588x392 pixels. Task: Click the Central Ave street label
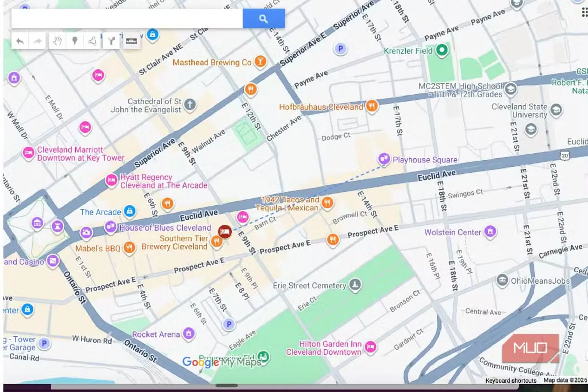(483, 312)
